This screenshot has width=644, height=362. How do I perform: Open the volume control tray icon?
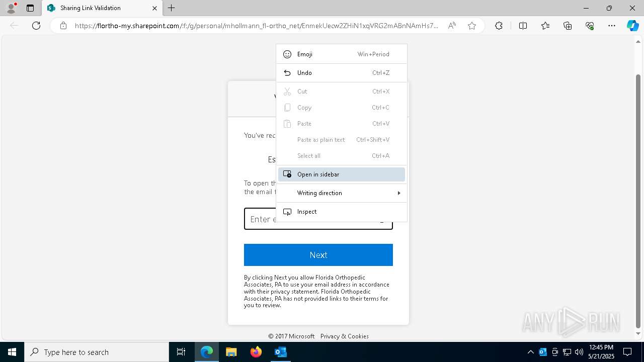pos(579,352)
